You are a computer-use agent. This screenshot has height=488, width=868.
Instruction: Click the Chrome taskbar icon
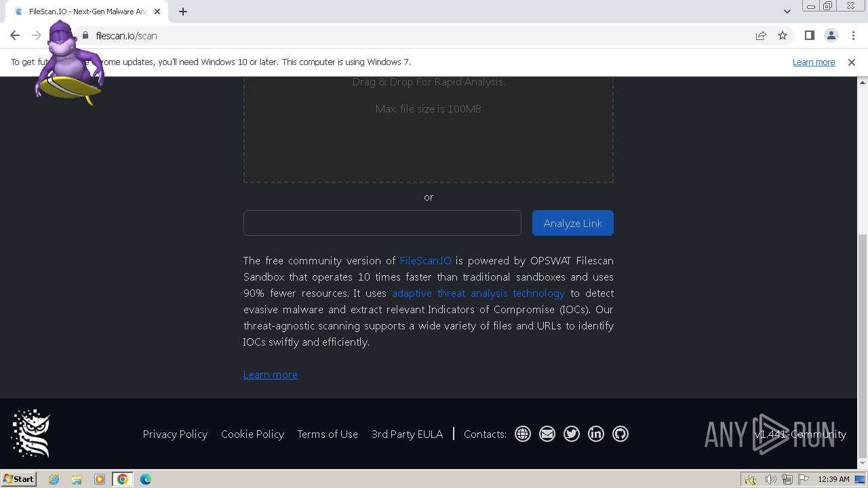pyautogui.click(x=123, y=479)
